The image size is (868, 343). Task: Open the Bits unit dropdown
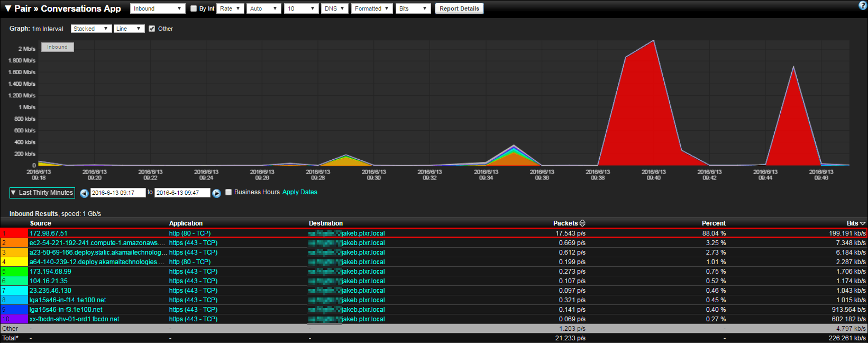point(413,8)
